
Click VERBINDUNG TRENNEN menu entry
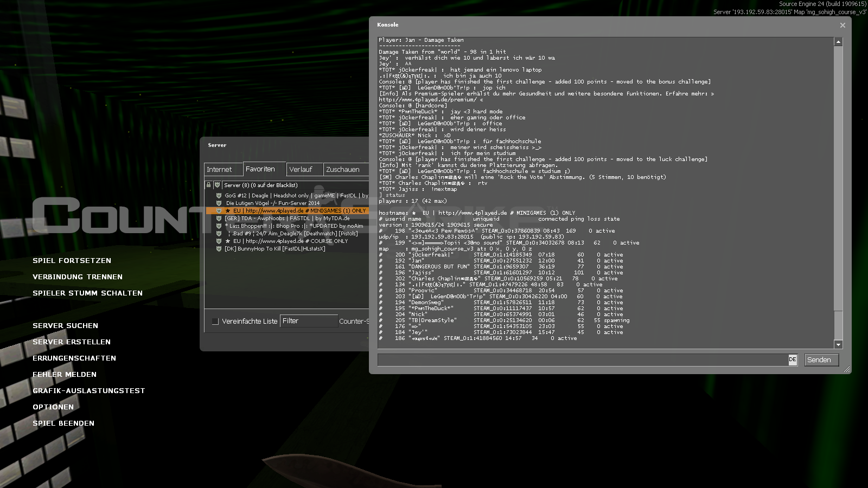click(x=78, y=277)
